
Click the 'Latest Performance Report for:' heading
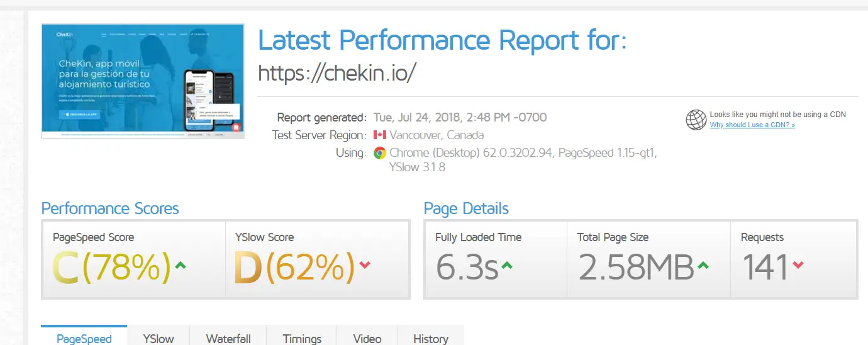point(442,40)
